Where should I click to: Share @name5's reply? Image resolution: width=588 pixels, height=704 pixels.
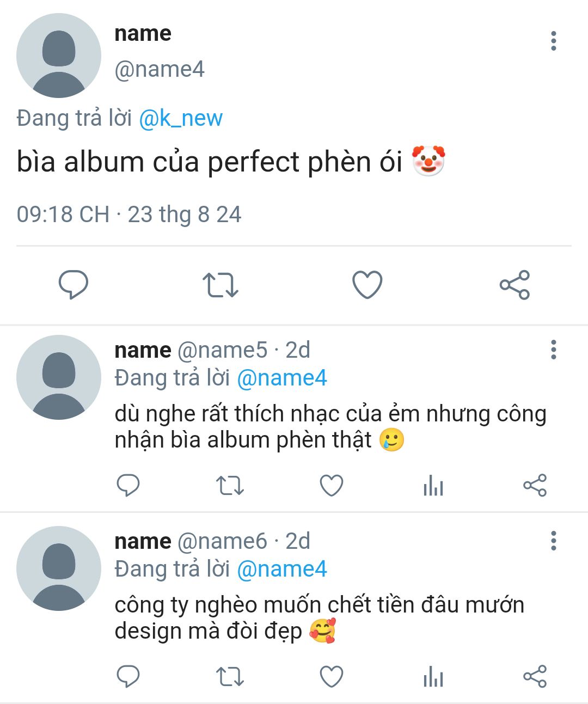pos(535,485)
